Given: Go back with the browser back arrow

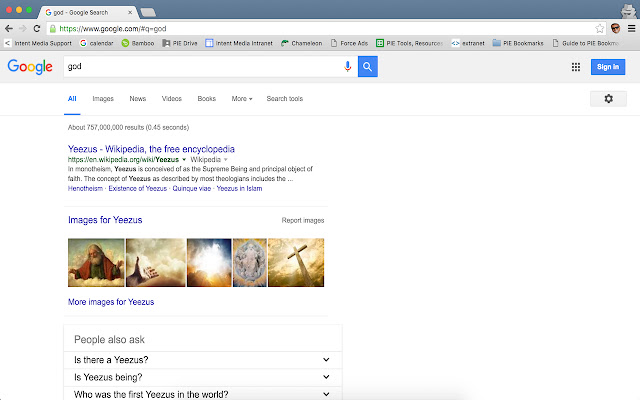Looking at the screenshot, I should [x=9, y=29].
